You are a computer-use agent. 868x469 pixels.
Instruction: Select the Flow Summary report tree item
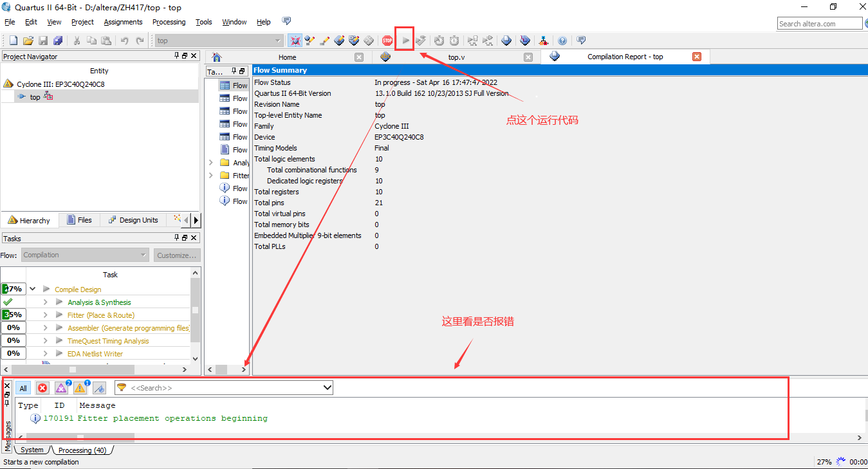pos(233,86)
